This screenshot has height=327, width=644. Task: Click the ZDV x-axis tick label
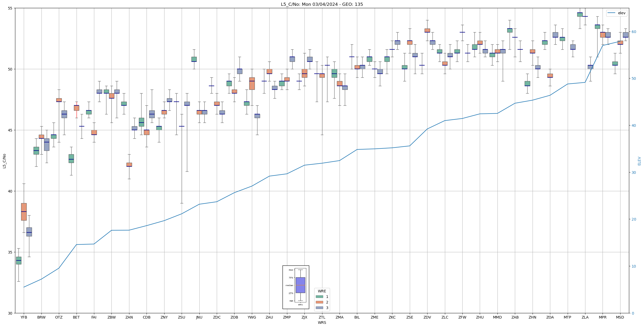click(427, 317)
